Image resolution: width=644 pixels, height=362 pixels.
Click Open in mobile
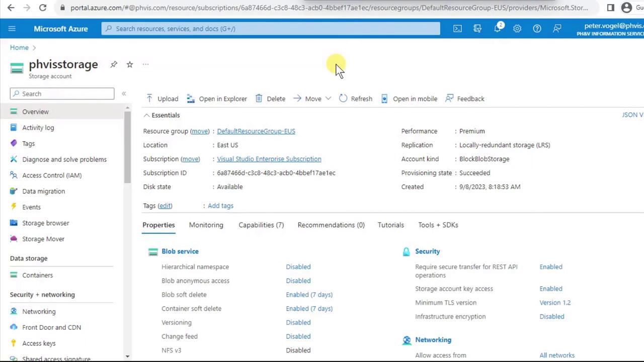(409, 99)
